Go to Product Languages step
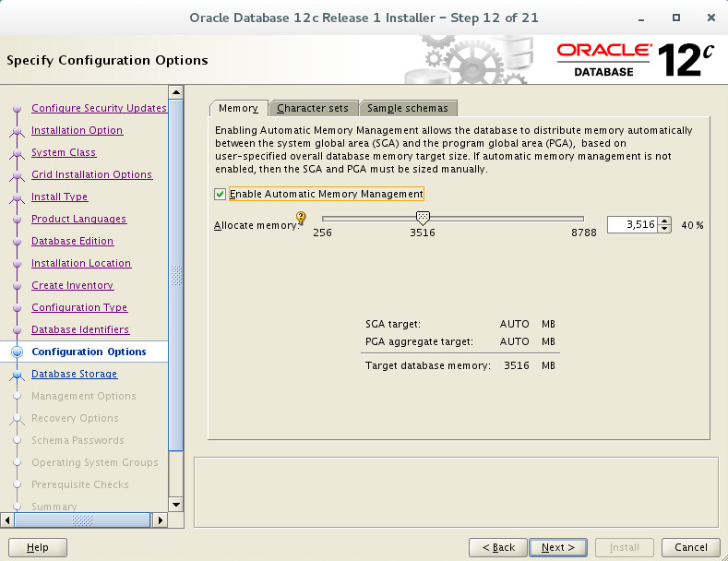 point(79,219)
